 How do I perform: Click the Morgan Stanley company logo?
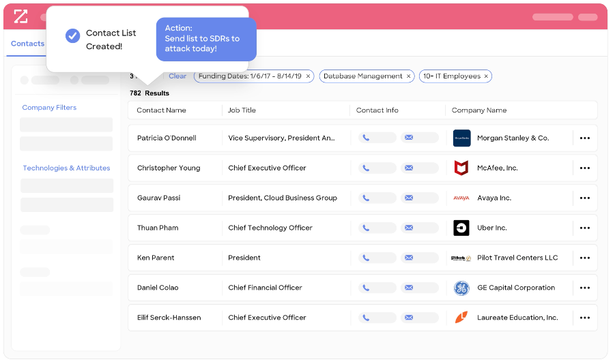point(461,138)
